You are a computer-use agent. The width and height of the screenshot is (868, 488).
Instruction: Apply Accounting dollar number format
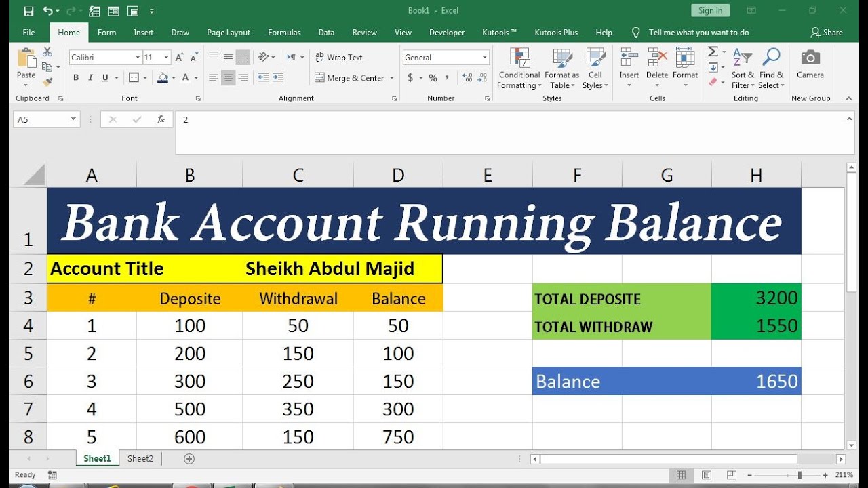point(410,78)
